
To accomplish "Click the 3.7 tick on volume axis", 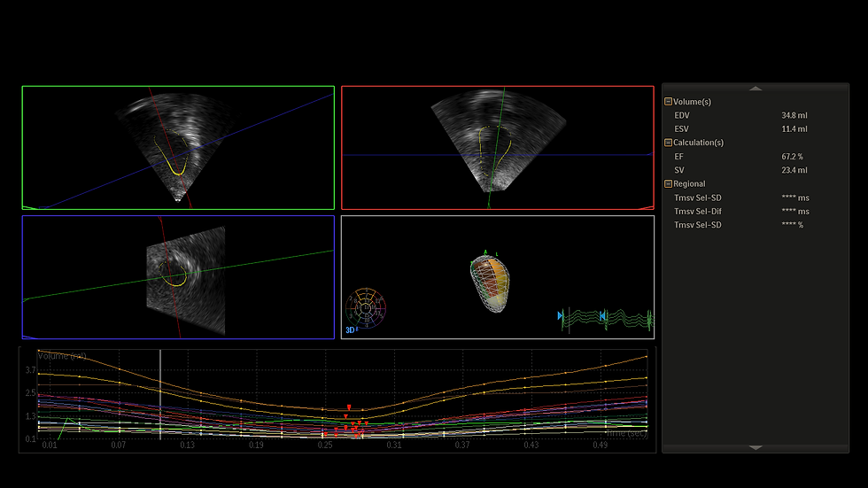I will (x=30, y=370).
